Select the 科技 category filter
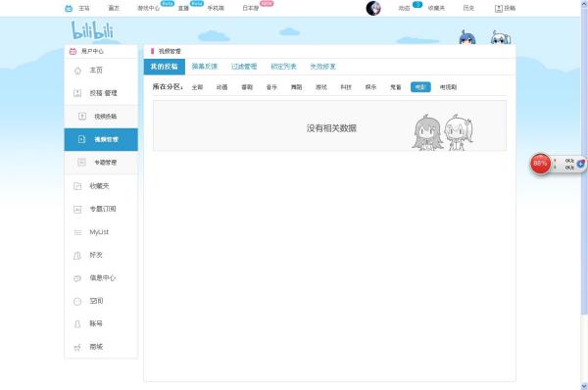 coord(346,87)
